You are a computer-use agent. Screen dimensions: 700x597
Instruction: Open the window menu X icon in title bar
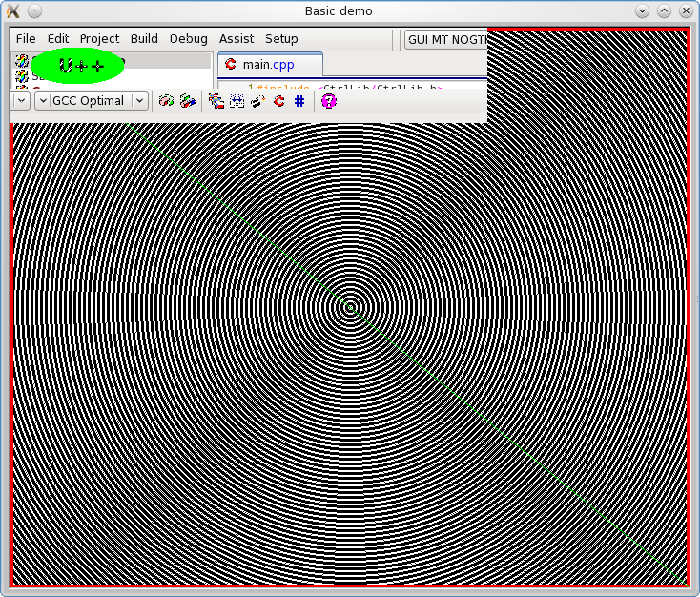(13, 10)
